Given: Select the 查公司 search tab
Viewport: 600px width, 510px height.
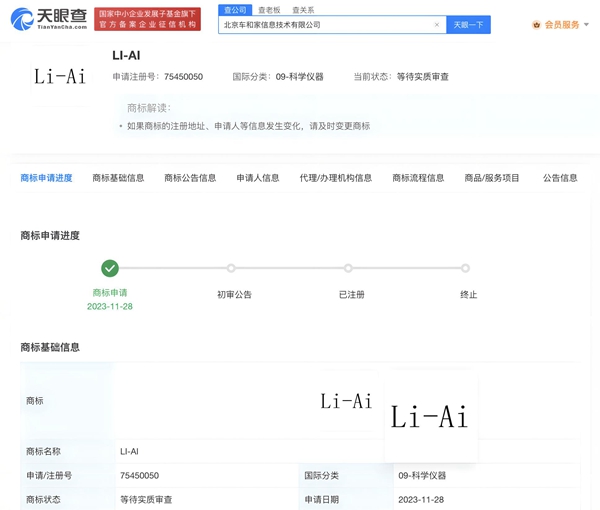Looking at the screenshot, I should (x=235, y=10).
